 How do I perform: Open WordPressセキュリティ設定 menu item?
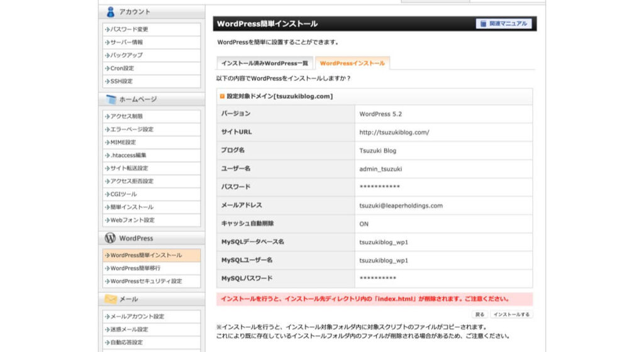pos(152,282)
